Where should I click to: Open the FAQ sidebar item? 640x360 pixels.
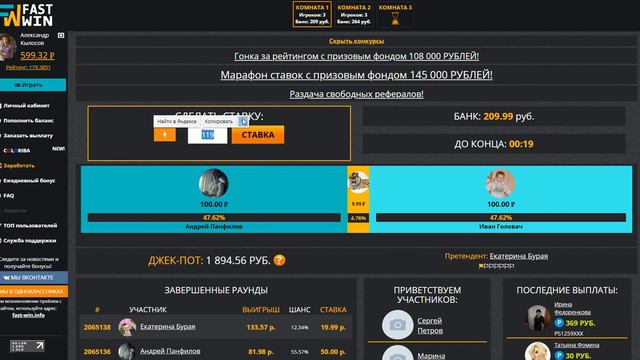point(8,196)
